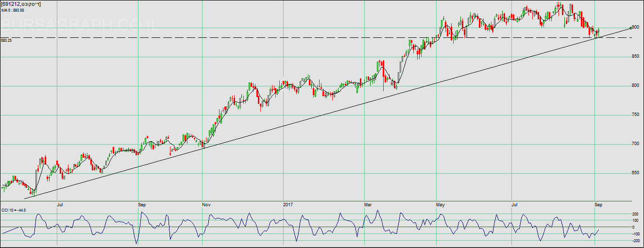Click the ascending trendline's lower-left starting point
Viewport: 644px width, 248px height.
25,198
